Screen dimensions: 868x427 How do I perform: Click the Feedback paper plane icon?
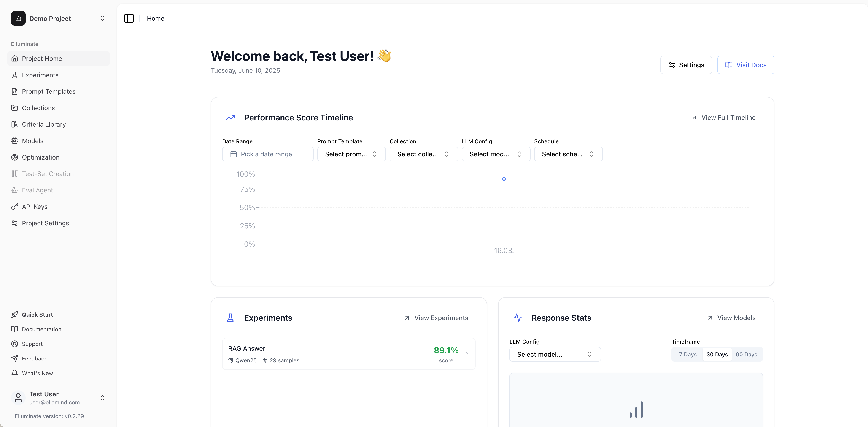tap(14, 359)
